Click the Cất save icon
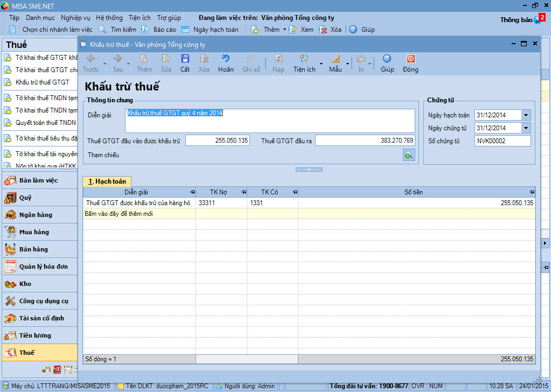 [185, 60]
